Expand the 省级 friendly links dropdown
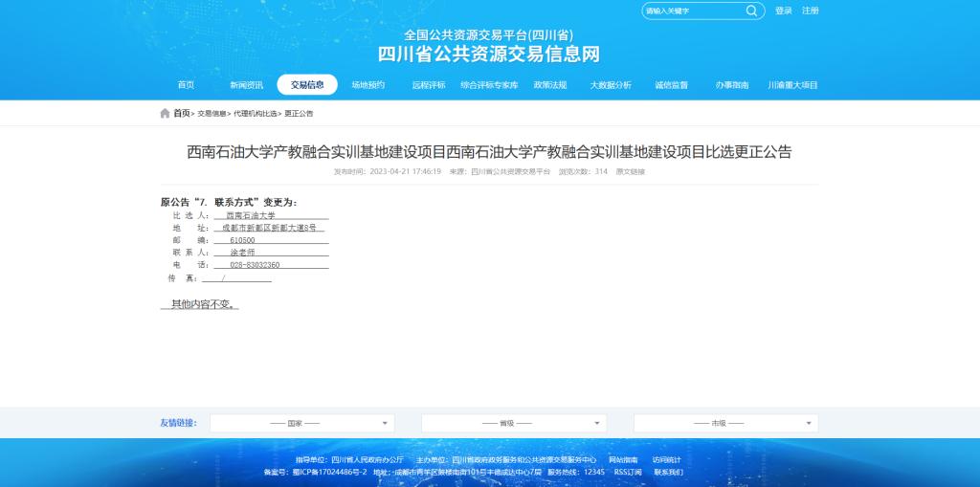The width and height of the screenshot is (980, 487). click(514, 423)
